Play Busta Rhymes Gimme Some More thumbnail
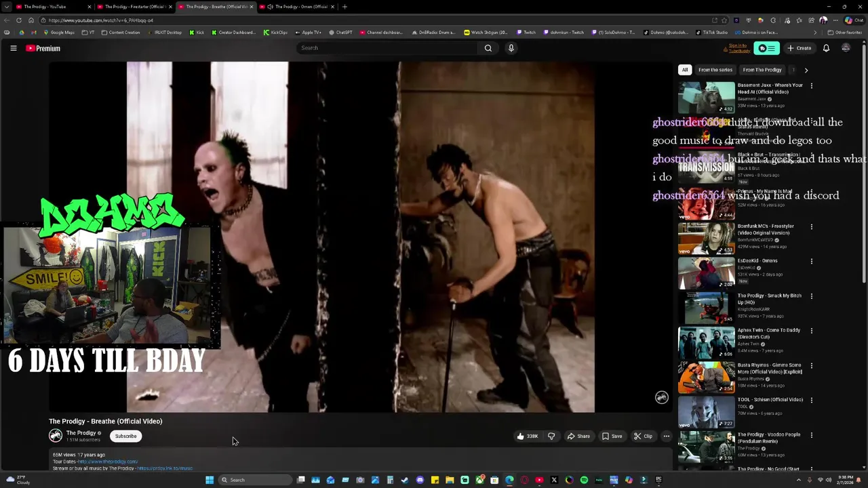The image size is (868, 488). (x=706, y=378)
